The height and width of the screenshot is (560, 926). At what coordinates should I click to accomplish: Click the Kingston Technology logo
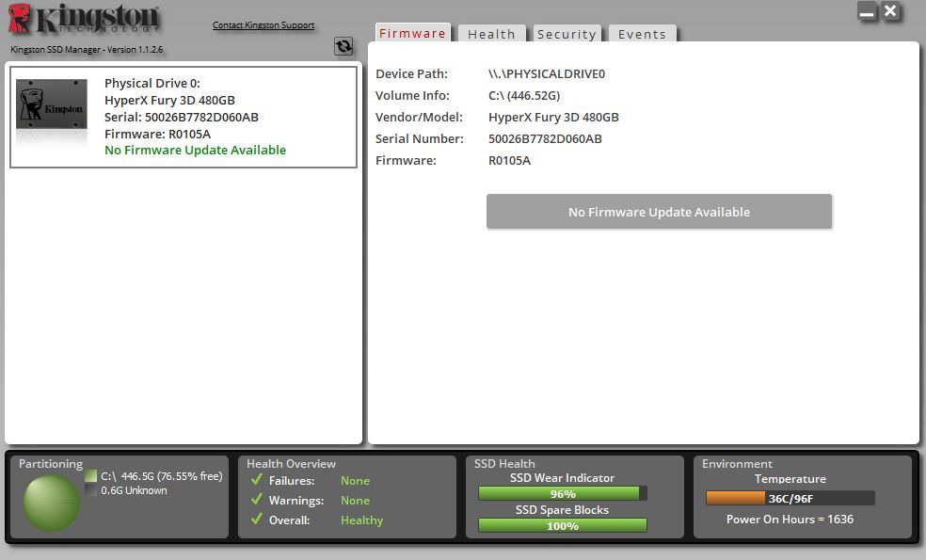tap(84, 18)
